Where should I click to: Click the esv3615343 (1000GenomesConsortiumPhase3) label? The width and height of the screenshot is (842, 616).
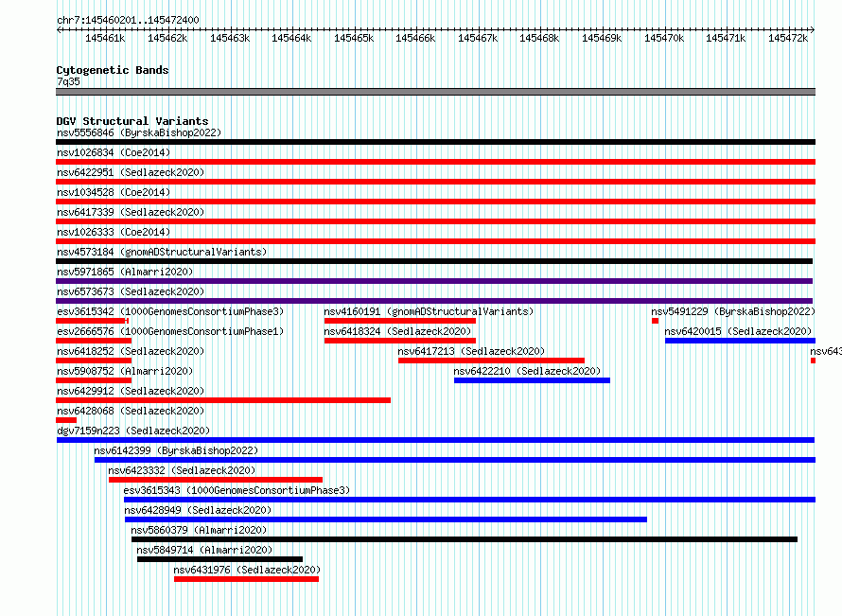pos(237,490)
